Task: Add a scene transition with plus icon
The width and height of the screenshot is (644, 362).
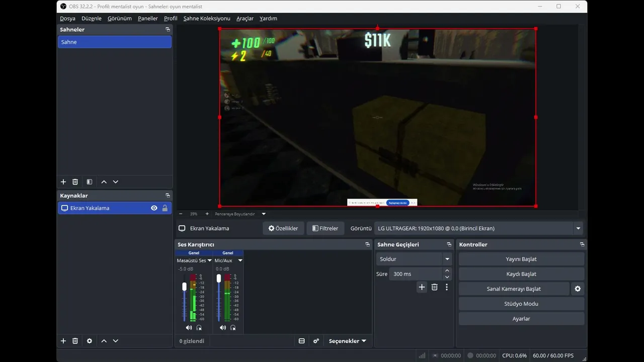Action: (422, 287)
